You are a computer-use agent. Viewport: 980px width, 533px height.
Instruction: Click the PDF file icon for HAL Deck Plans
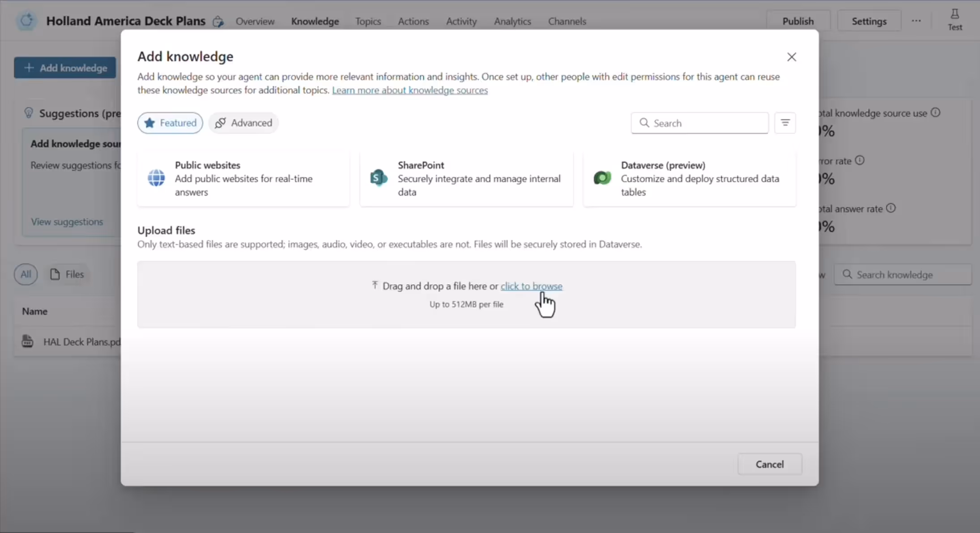tap(27, 341)
